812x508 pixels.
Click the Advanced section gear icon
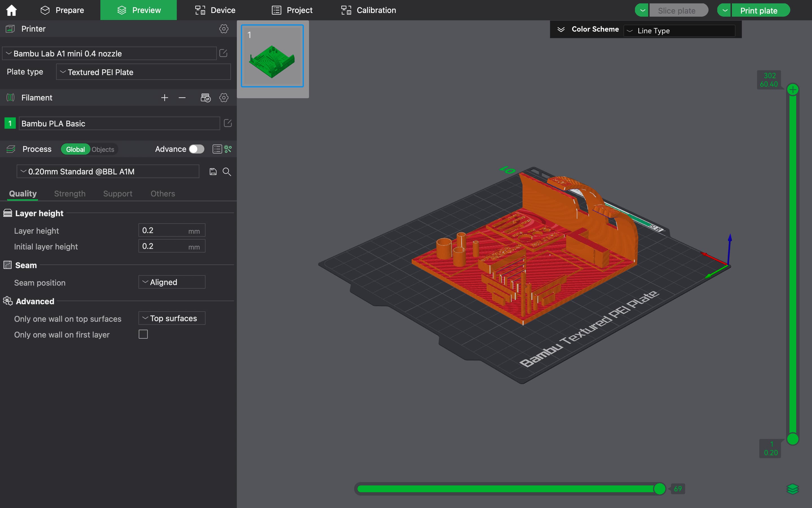tap(8, 301)
